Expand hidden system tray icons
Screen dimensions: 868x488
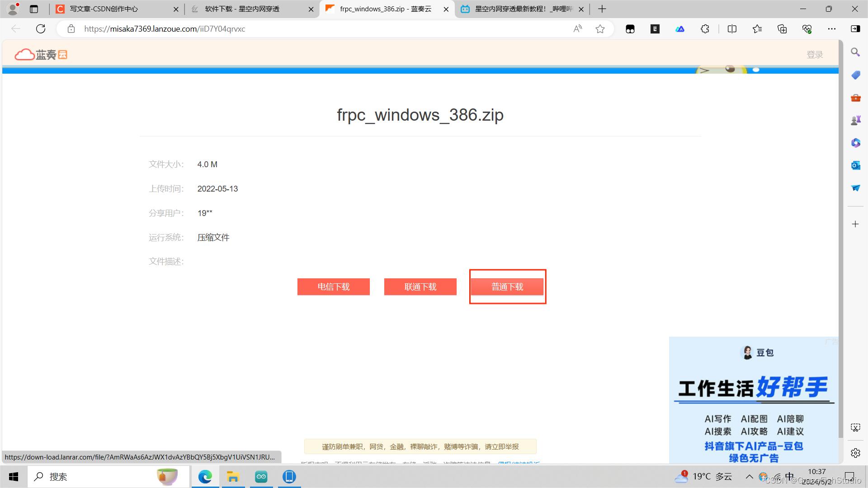(750, 476)
